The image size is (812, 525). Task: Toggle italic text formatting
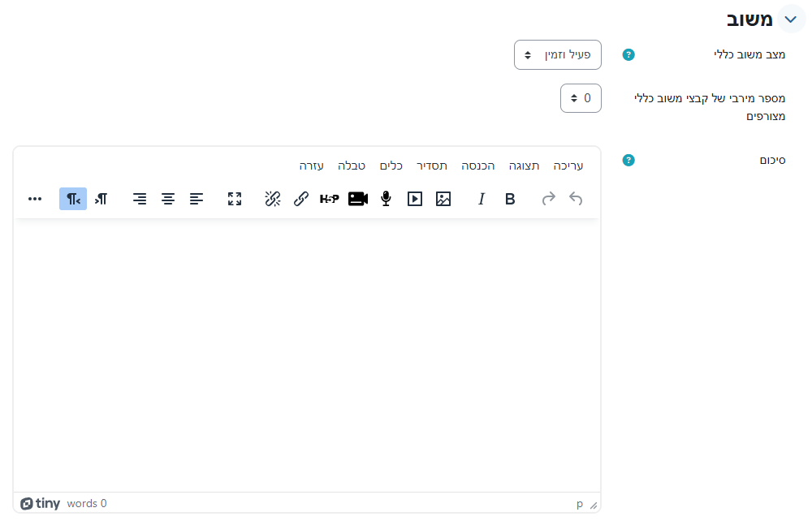tap(481, 199)
